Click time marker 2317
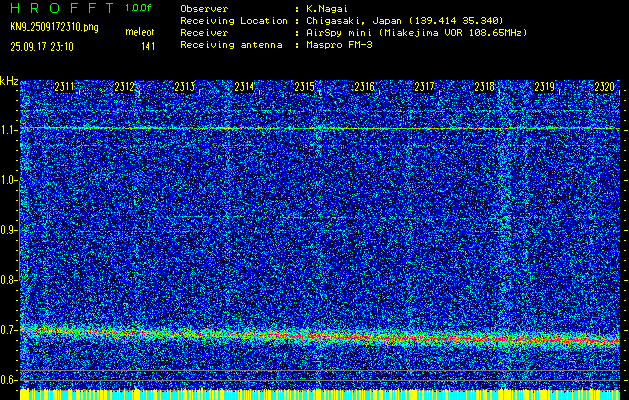The height and width of the screenshot is (400, 629). click(x=424, y=87)
